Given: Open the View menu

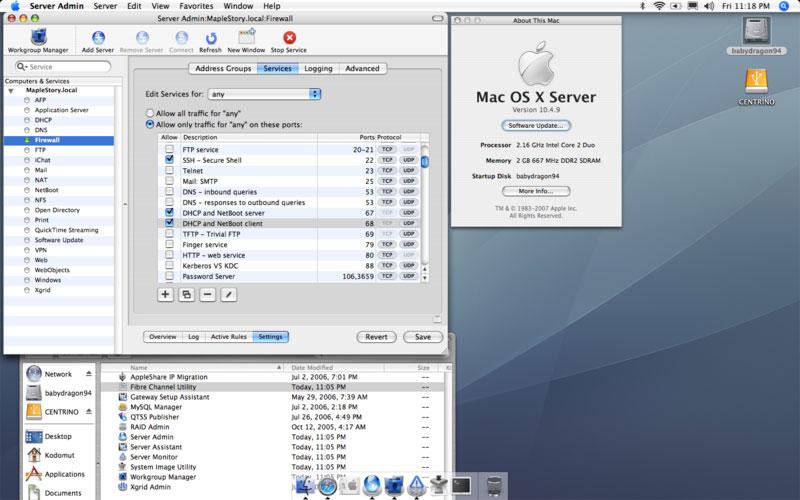Looking at the screenshot, I should (160, 6).
